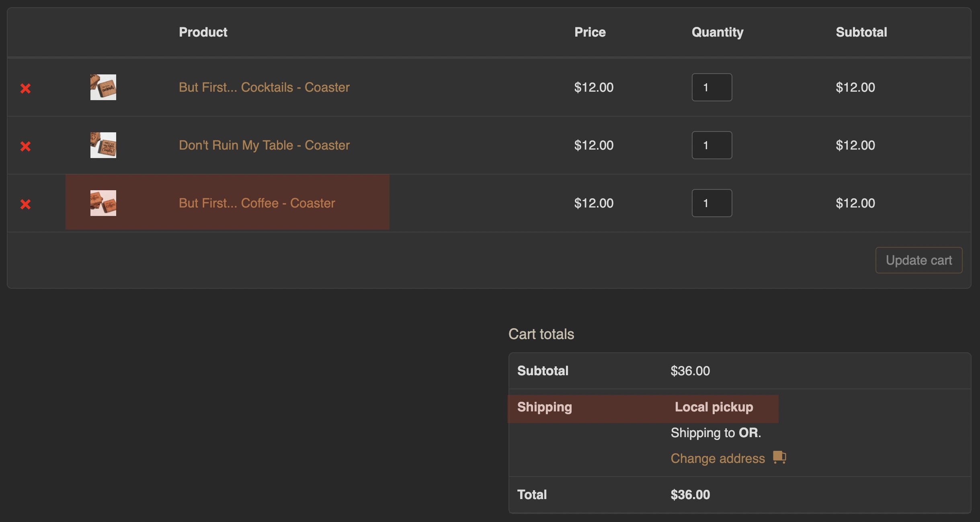
Task: Click the $36.00 Total amount
Action: click(x=690, y=495)
